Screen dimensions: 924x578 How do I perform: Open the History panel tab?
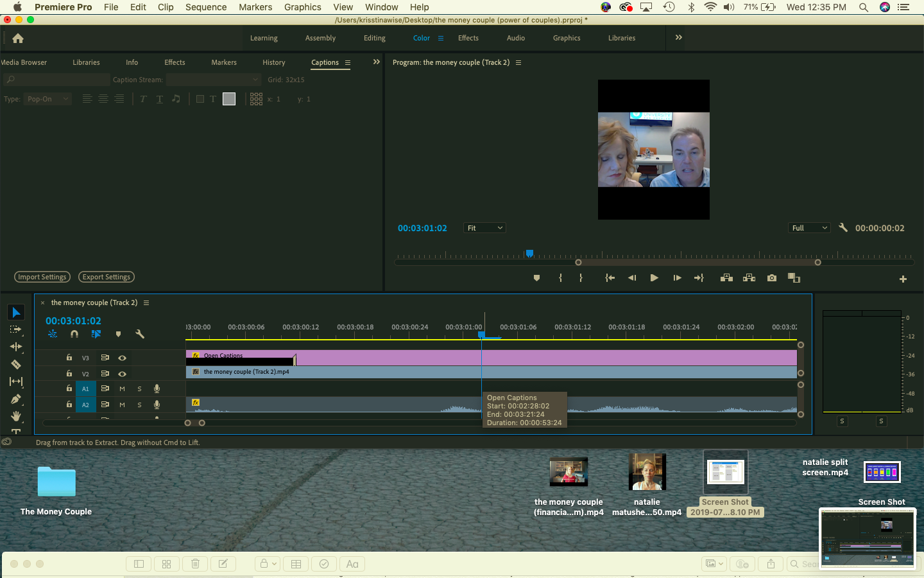274,62
